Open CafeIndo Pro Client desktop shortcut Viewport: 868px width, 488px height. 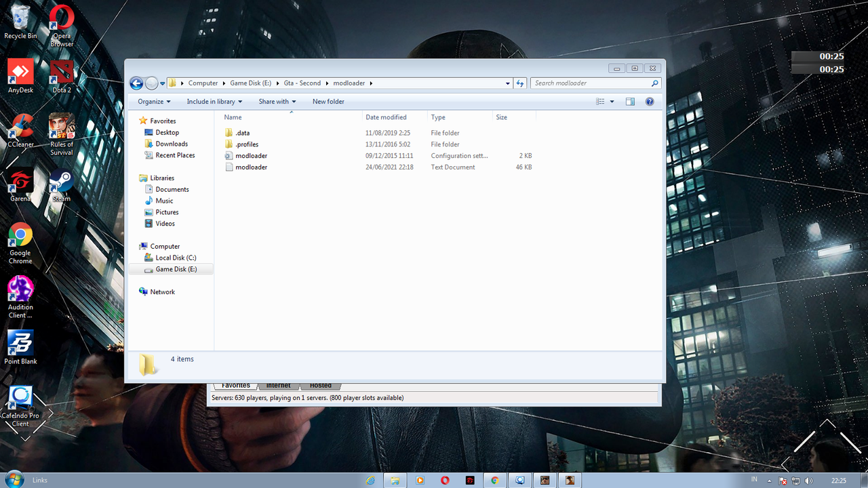pos(20,405)
